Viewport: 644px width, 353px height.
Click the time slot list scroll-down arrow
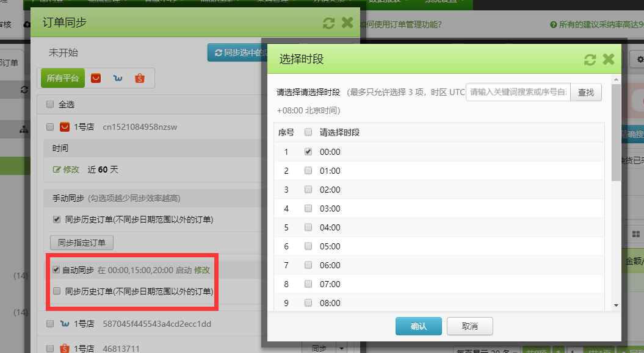click(616, 305)
